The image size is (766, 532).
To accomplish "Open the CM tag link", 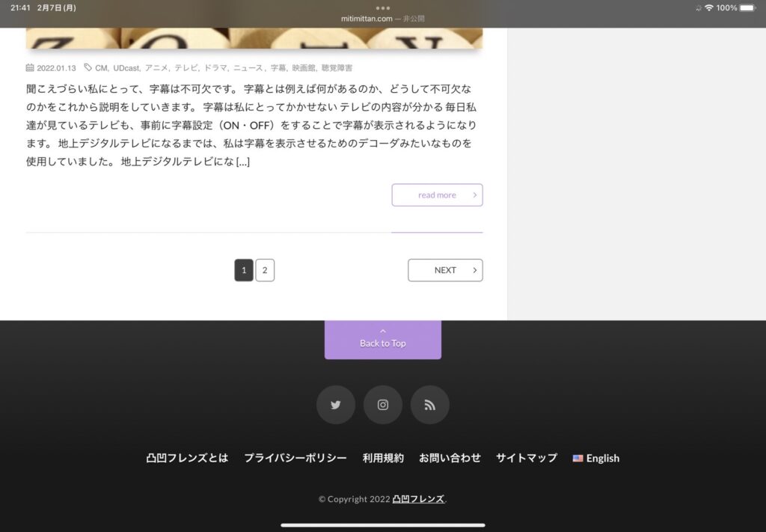I will 101,68.
